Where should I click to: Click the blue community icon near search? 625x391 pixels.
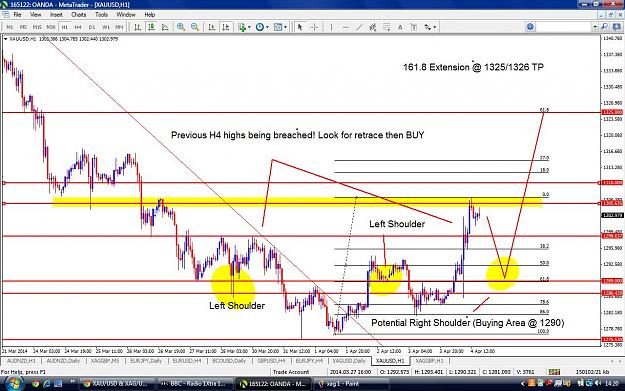pos(530,27)
